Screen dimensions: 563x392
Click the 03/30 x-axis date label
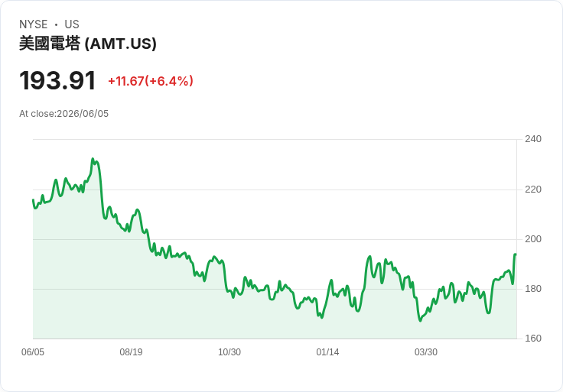tap(426, 352)
